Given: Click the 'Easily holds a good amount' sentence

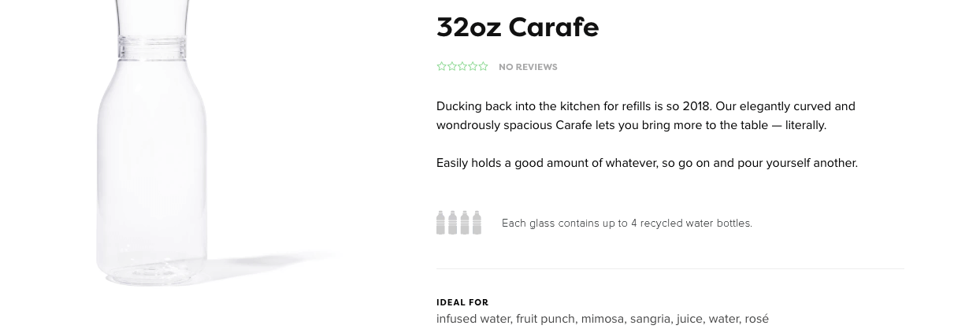Looking at the screenshot, I should click(x=647, y=163).
